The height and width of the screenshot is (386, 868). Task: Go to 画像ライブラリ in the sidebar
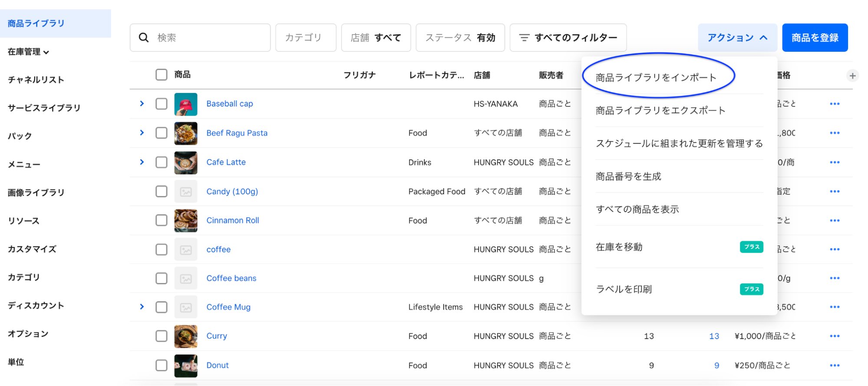pos(36,193)
